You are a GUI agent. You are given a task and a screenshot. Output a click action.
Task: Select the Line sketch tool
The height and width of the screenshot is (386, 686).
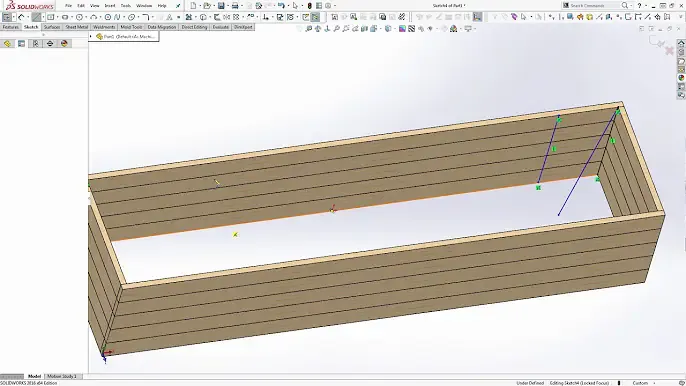coord(36,17)
